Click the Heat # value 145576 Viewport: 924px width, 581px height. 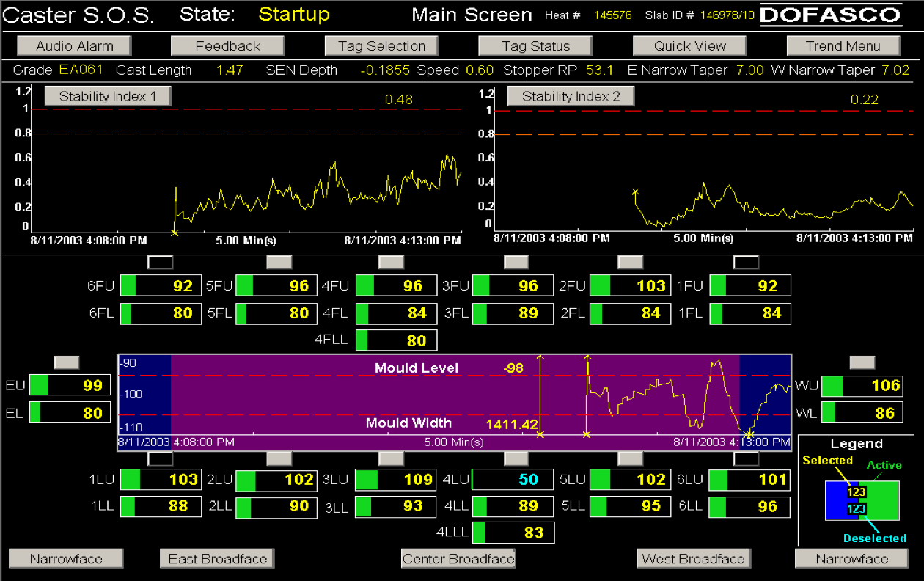pos(613,15)
